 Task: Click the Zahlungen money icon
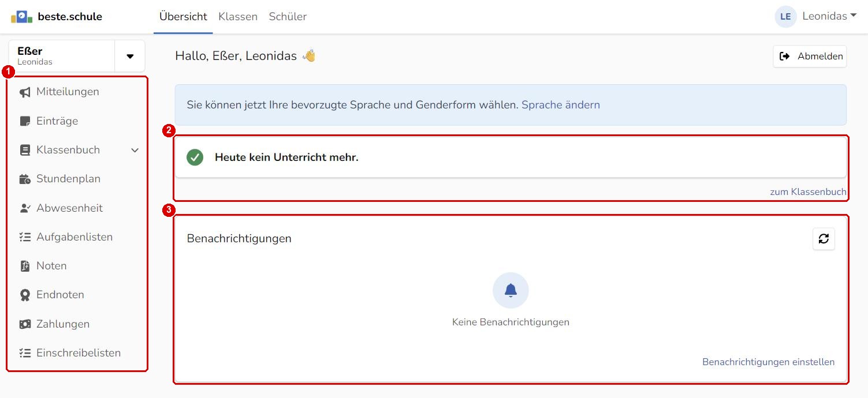click(x=25, y=324)
